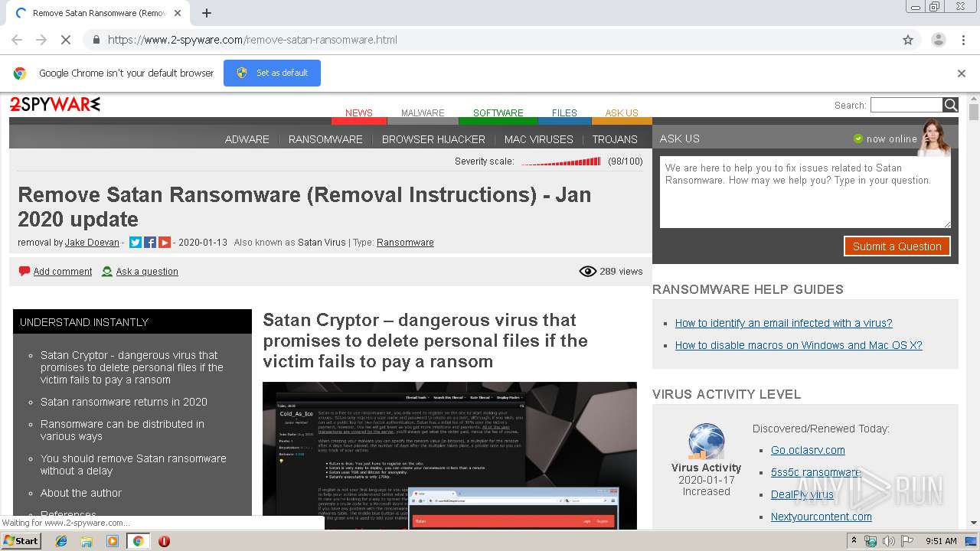View site info via the padlock icon
Screen dimensions: 980x551
(x=96, y=40)
